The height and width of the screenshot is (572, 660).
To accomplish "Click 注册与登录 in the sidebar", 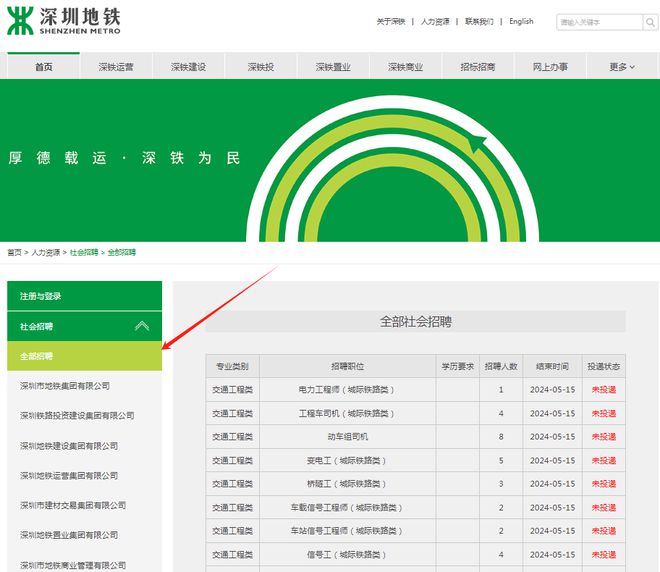I will [x=41, y=296].
